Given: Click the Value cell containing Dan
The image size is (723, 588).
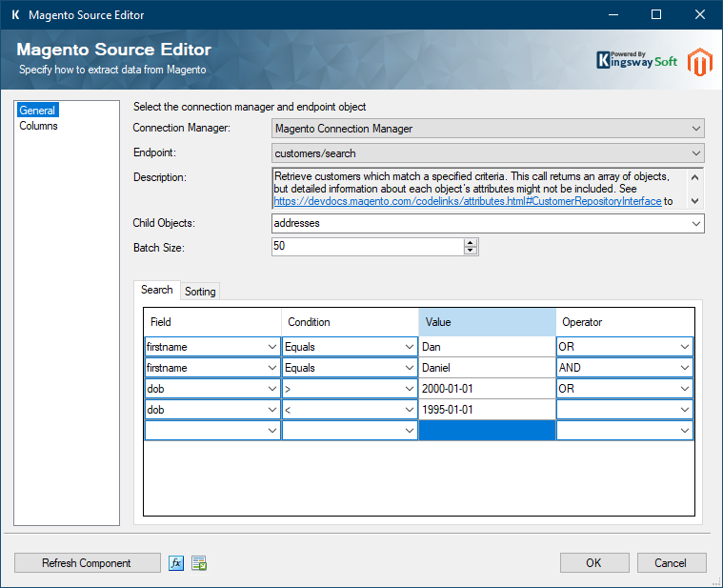Looking at the screenshot, I should point(487,347).
